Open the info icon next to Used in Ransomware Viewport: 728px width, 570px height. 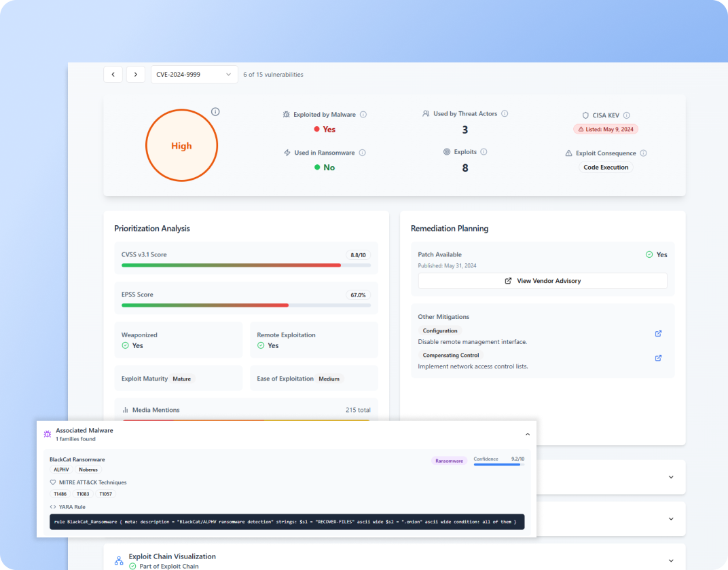pos(362,153)
